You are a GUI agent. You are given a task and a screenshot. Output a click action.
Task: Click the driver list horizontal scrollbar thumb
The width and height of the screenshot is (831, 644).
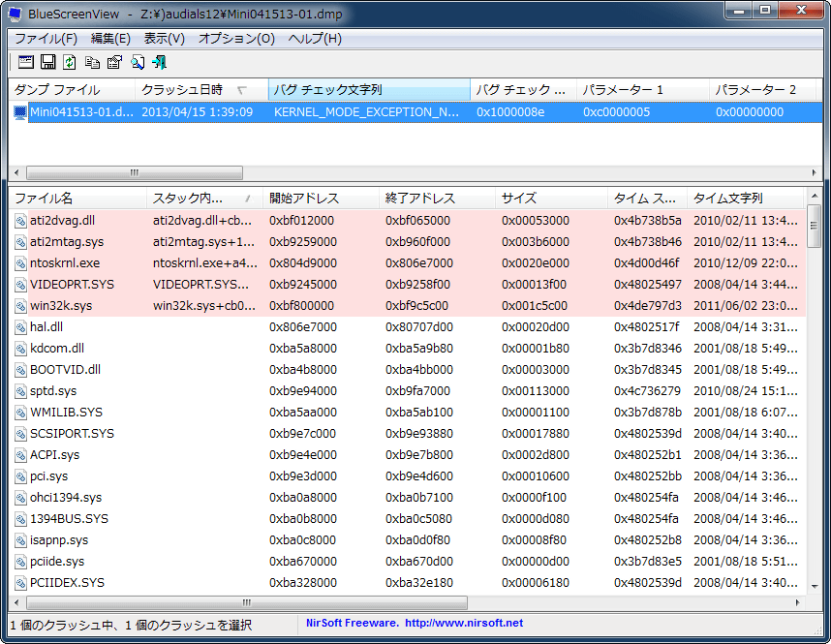pos(247,602)
